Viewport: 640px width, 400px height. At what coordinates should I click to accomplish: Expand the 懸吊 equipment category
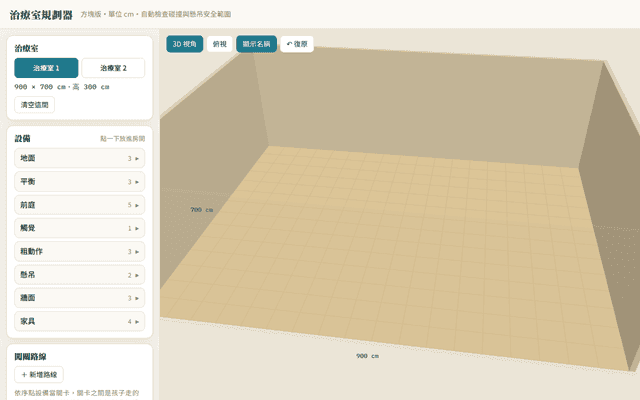80,275
